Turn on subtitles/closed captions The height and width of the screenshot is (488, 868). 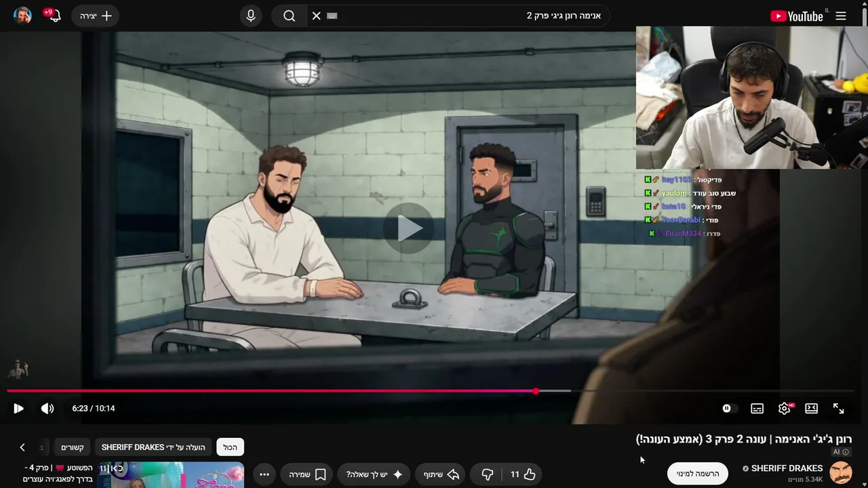pos(757,408)
